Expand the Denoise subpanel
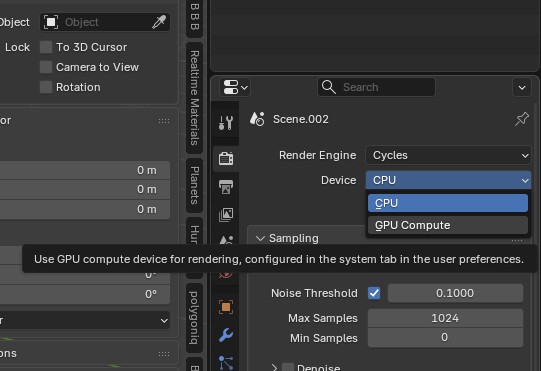Viewport: 541px width, 371px height. [274, 367]
